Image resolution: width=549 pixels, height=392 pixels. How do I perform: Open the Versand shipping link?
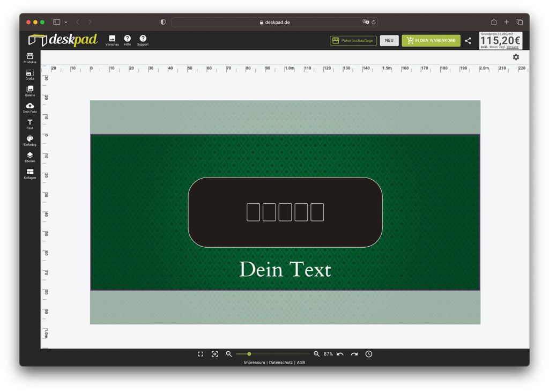click(x=513, y=47)
